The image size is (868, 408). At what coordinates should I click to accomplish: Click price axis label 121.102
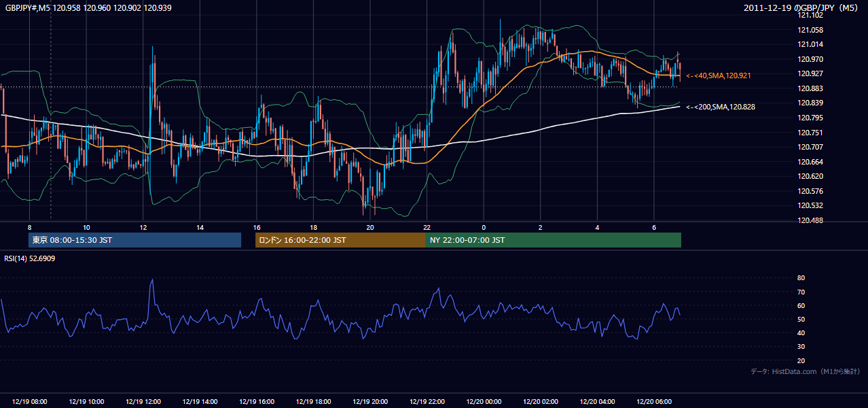pos(810,15)
